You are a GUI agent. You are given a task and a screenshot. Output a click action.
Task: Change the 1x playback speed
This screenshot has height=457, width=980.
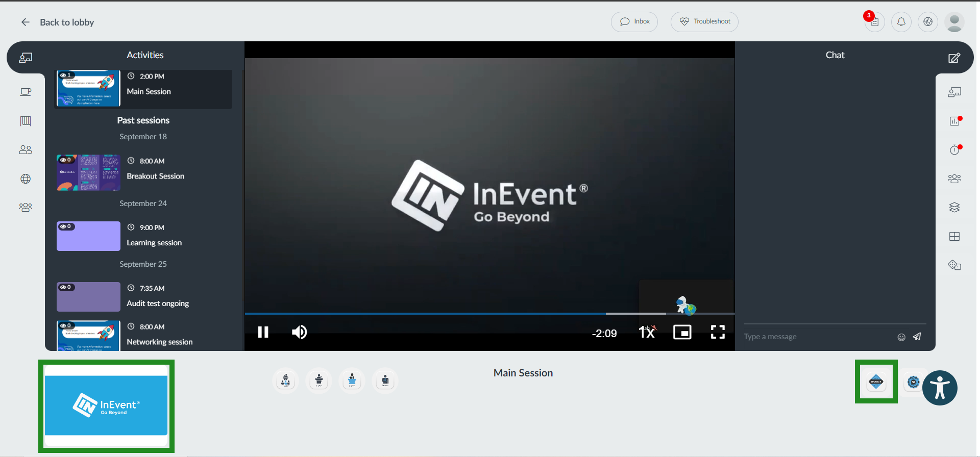tap(647, 332)
